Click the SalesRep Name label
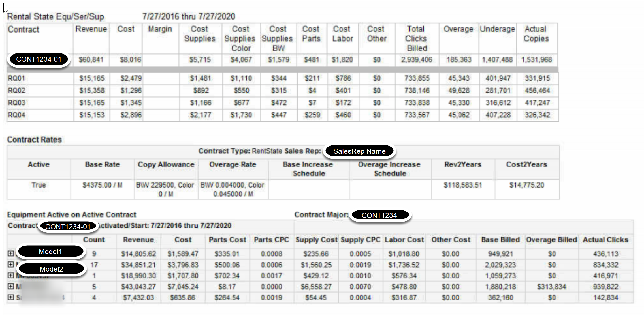The height and width of the screenshot is (318, 644). click(359, 151)
